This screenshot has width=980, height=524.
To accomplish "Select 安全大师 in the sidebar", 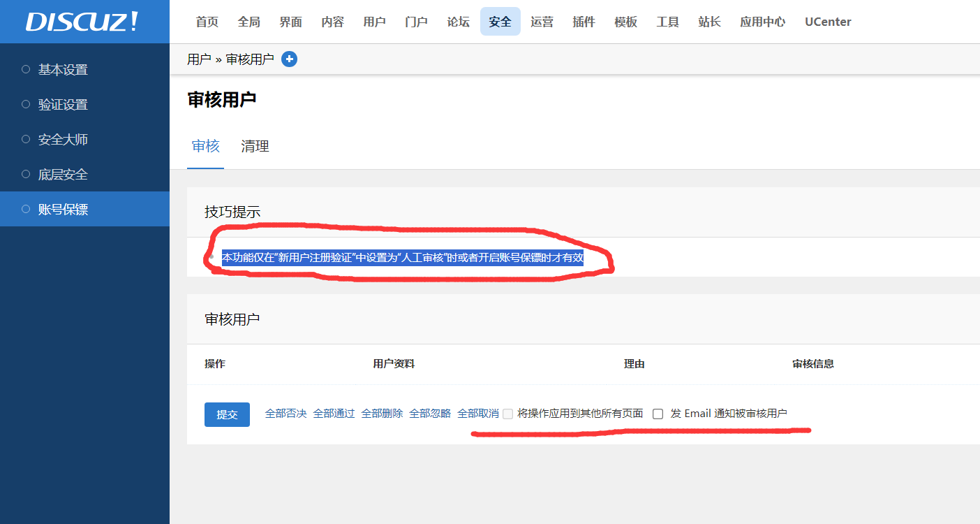I will coord(63,140).
